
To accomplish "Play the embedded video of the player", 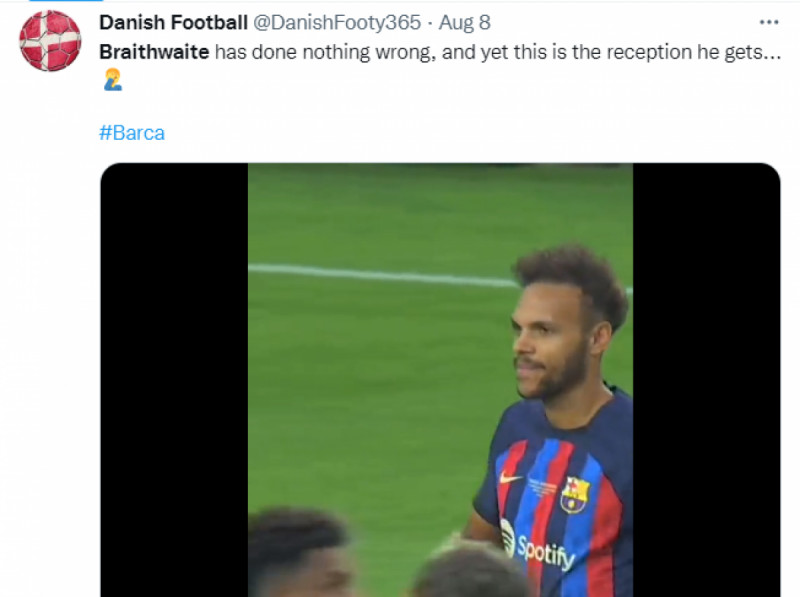I will 440,380.
